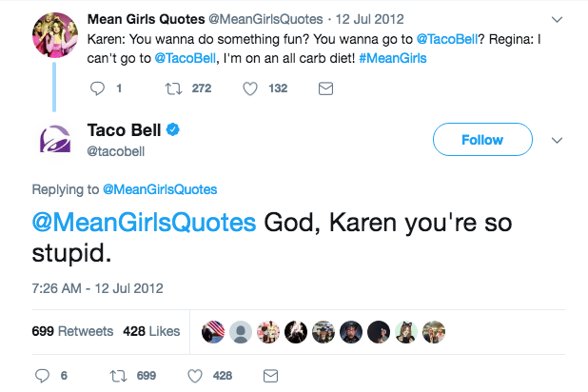588x392 pixels.
Task: Share Taco Bell tweet via message icon
Action: point(269,375)
